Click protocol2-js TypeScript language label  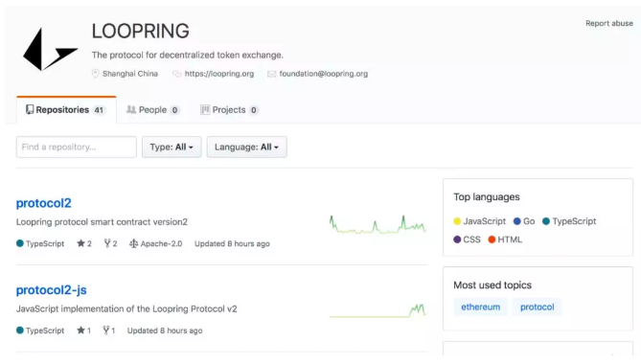45,330
